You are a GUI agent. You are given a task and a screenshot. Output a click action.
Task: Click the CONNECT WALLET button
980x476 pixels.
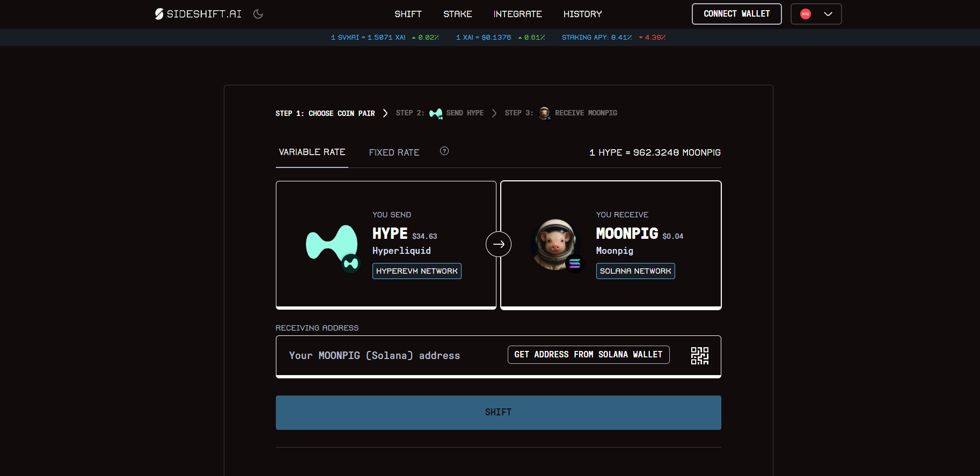pyautogui.click(x=737, y=14)
